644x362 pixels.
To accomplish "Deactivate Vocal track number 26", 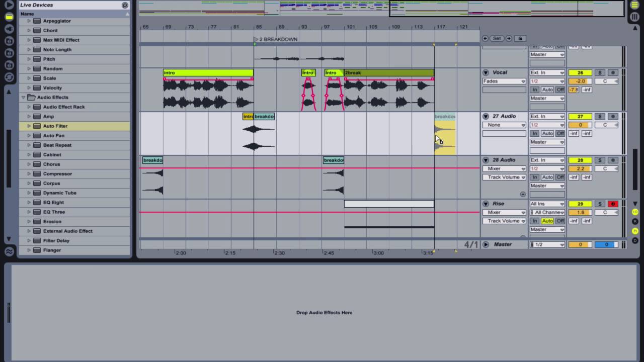I will [580, 72].
